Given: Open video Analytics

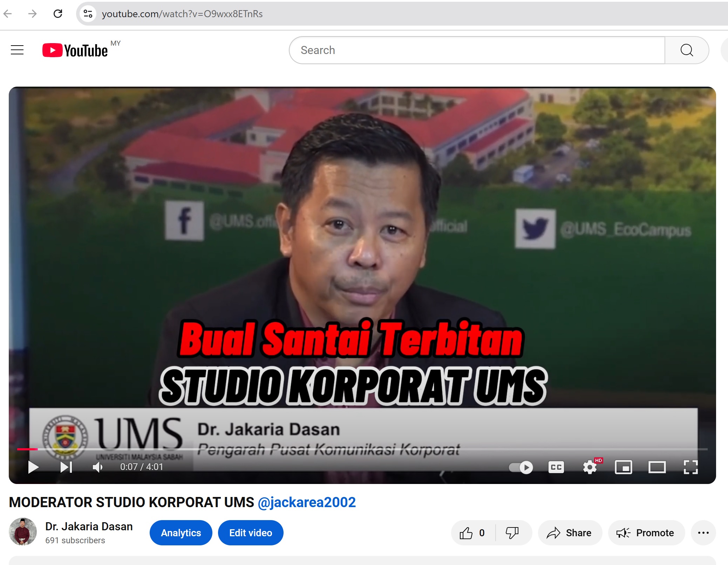Looking at the screenshot, I should click(x=181, y=533).
